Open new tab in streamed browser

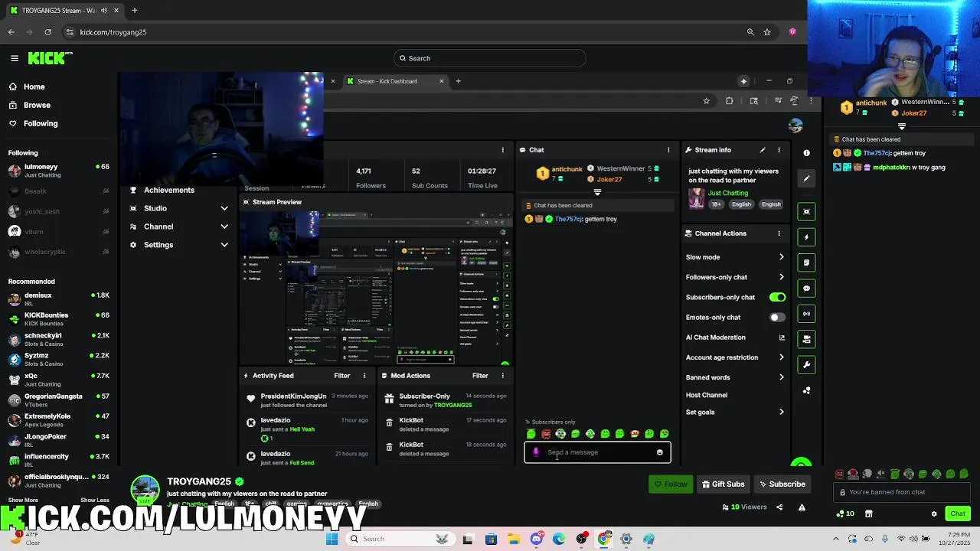tap(458, 81)
